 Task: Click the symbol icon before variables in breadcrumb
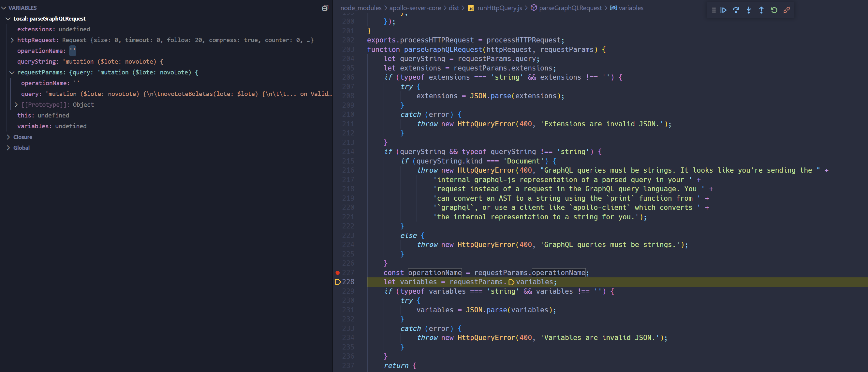click(x=613, y=8)
